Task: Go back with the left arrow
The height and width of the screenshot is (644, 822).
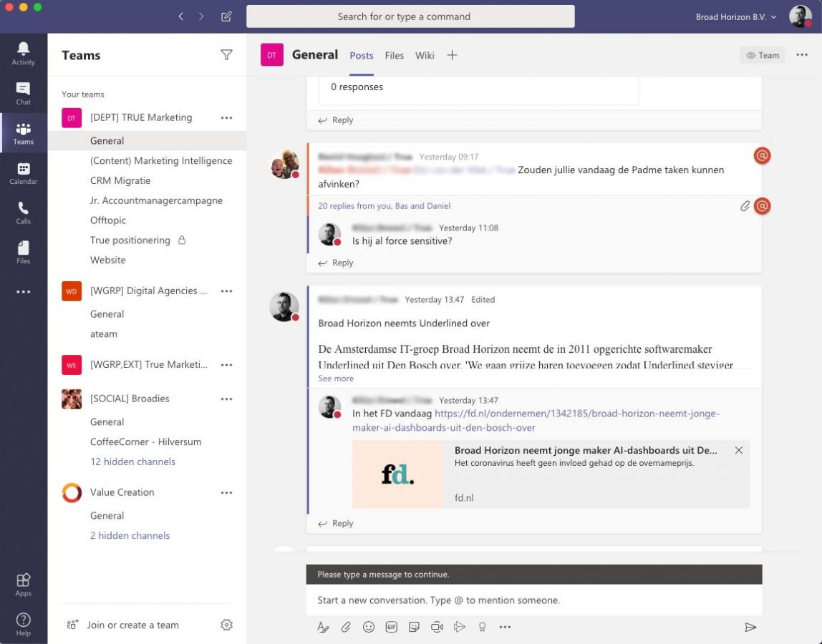Action: click(x=181, y=16)
